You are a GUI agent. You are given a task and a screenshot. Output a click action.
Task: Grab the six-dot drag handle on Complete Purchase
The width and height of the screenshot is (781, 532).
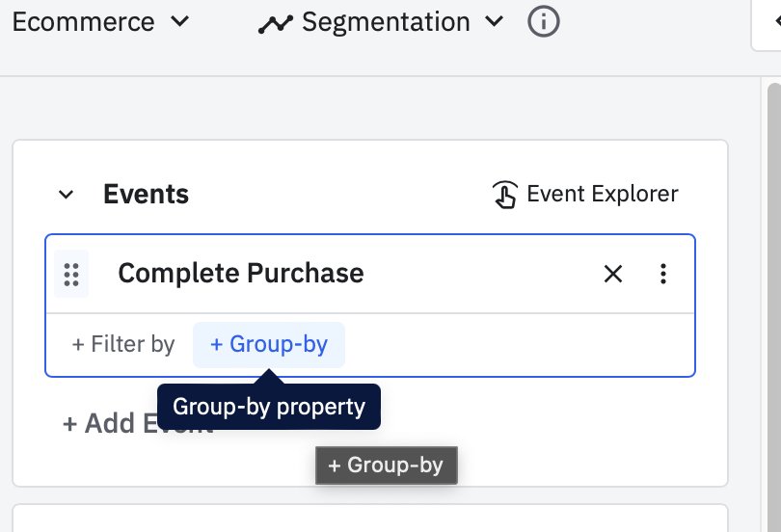coord(70,274)
